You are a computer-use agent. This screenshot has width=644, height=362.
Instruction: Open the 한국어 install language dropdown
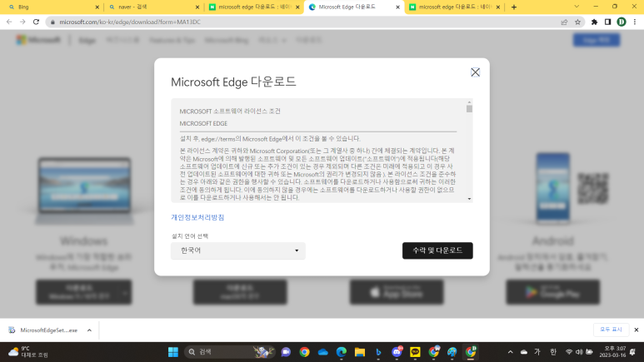238,250
